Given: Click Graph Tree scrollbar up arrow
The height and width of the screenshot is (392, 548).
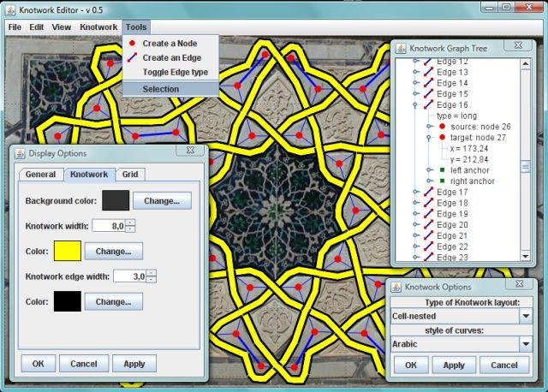Looking at the screenshot, I should 525,63.
